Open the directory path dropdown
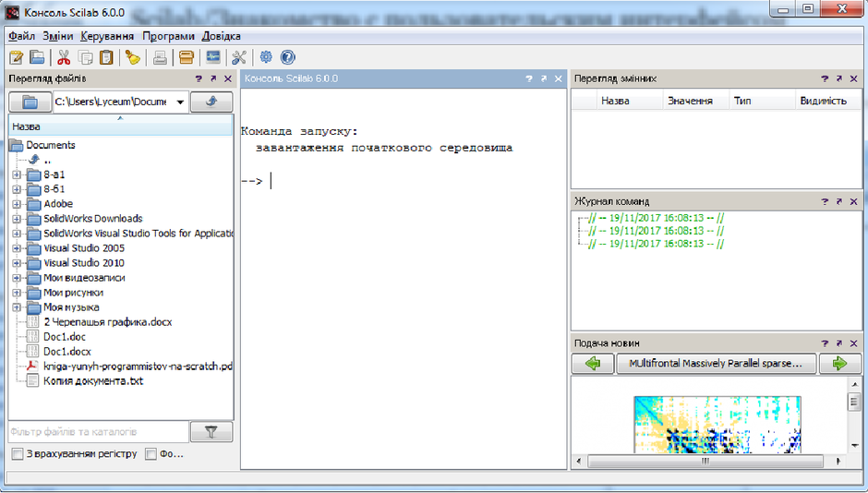Viewport: 868px width, 493px height. click(x=180, y=102)
